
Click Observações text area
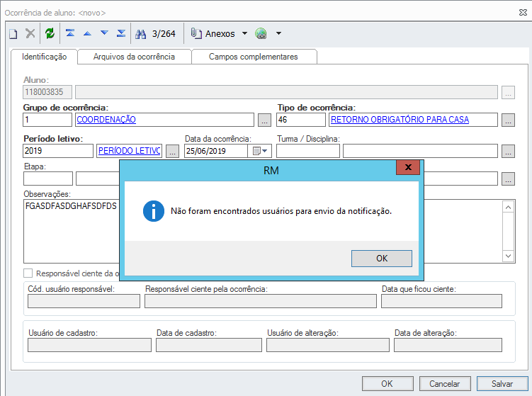point(72,232)
